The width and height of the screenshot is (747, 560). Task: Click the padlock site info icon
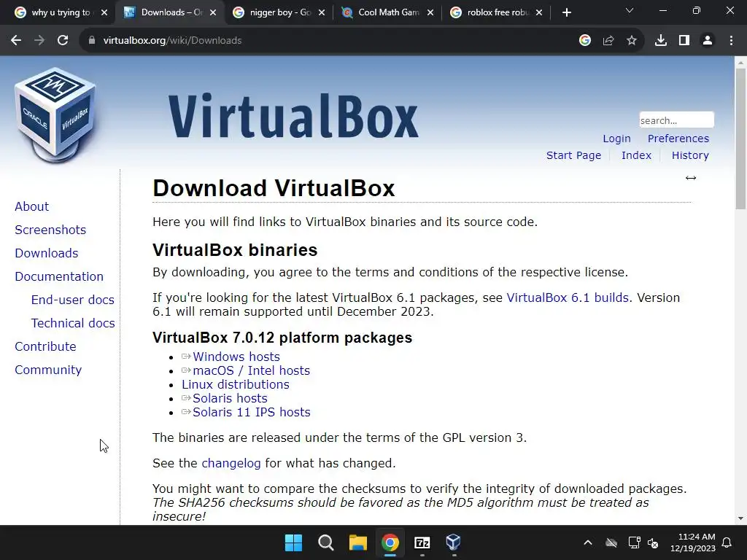point(92,41)
